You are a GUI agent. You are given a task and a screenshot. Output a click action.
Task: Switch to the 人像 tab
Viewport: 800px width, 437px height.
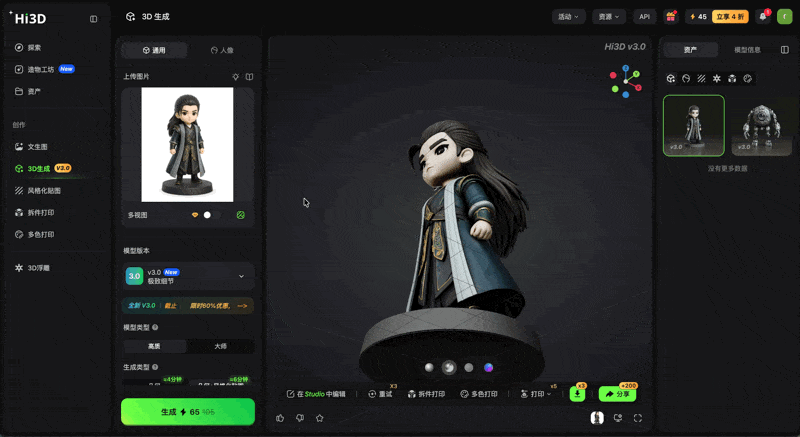coord(222,50)
